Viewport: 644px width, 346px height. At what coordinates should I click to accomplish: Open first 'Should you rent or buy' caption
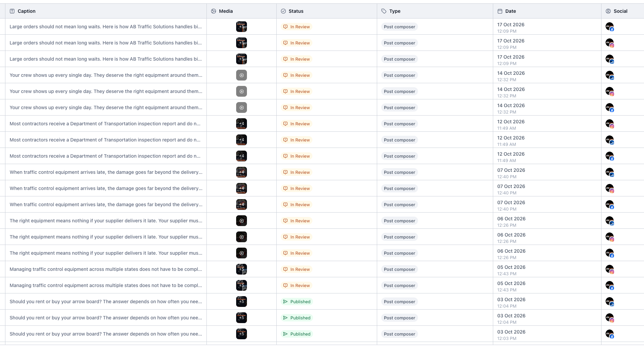(106, 302)
